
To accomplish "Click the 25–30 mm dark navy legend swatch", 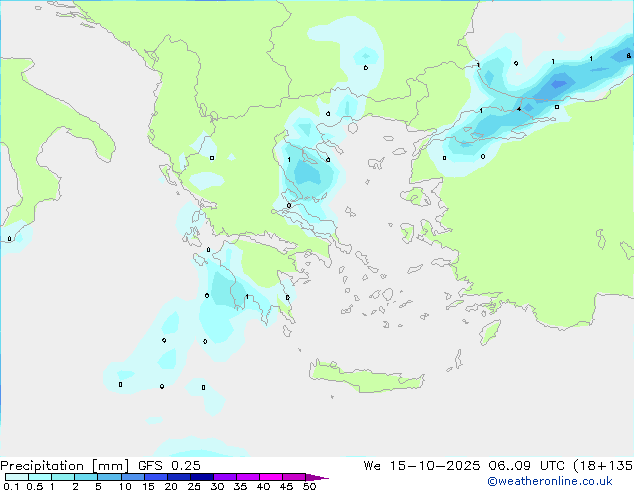I will tap(201, 477).
